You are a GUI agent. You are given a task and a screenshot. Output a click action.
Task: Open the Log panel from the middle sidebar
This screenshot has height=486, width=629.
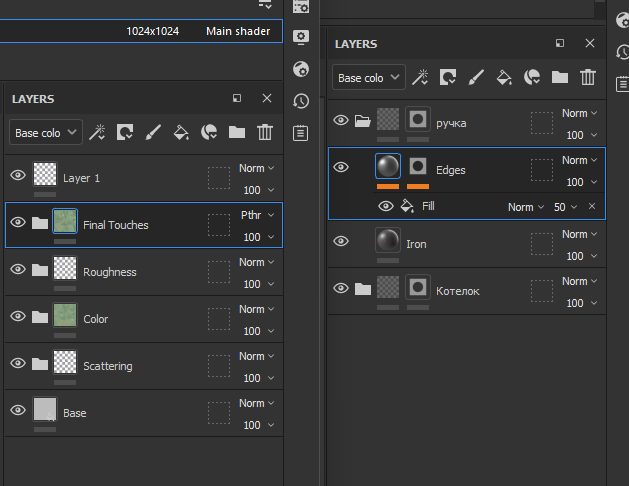(x=300, y=132)
